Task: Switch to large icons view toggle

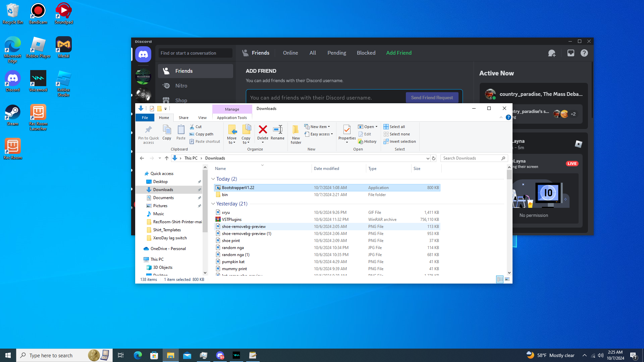Action: 507,279
